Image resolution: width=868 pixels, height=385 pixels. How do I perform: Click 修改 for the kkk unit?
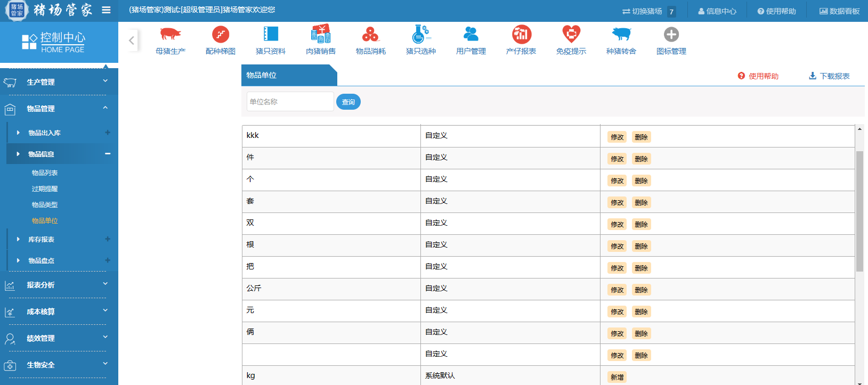click(617, 137)
